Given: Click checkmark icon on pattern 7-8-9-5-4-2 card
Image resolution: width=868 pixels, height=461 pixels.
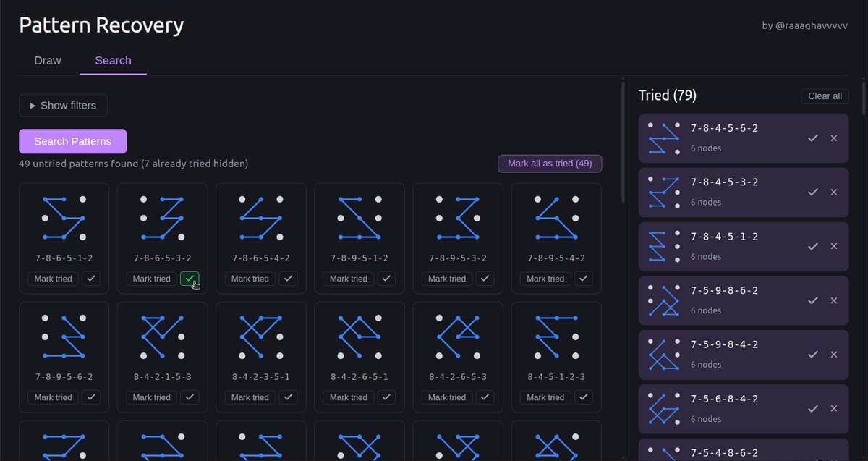Looking at the screenshot, I should pos(583,279).
